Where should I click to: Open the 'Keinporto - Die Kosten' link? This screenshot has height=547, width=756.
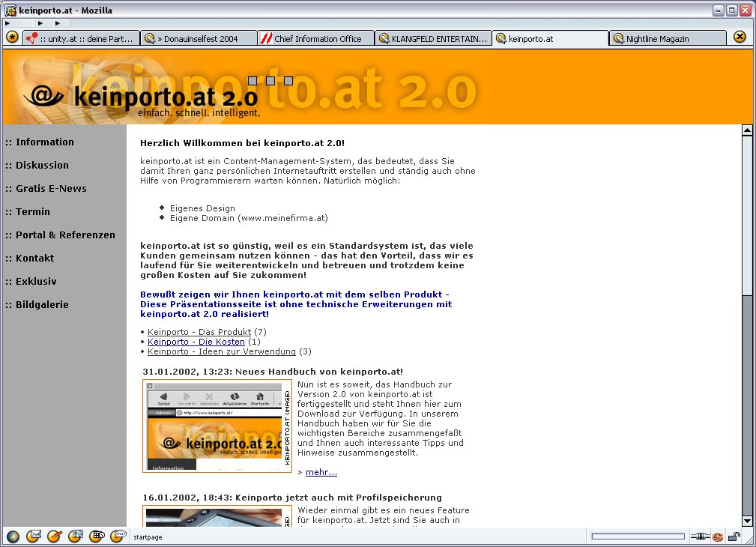(x=196, y=342)
